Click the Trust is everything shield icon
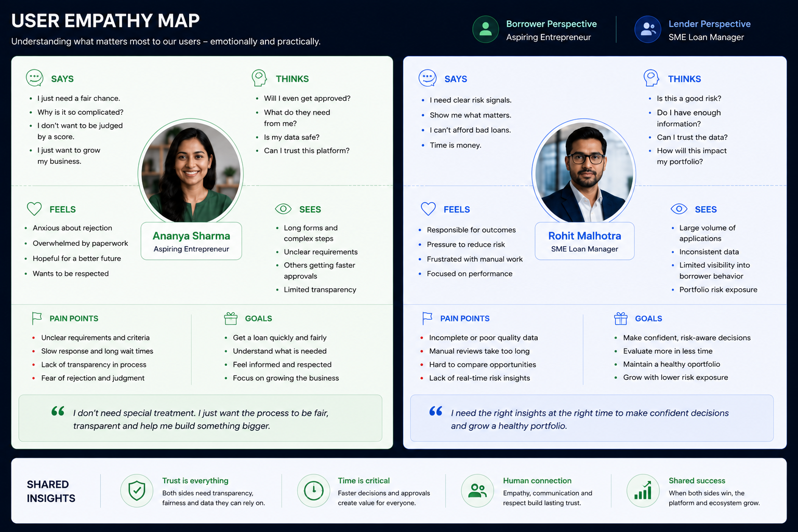The width and height of the screenshot is (798, 532). (x=137, y=490)
